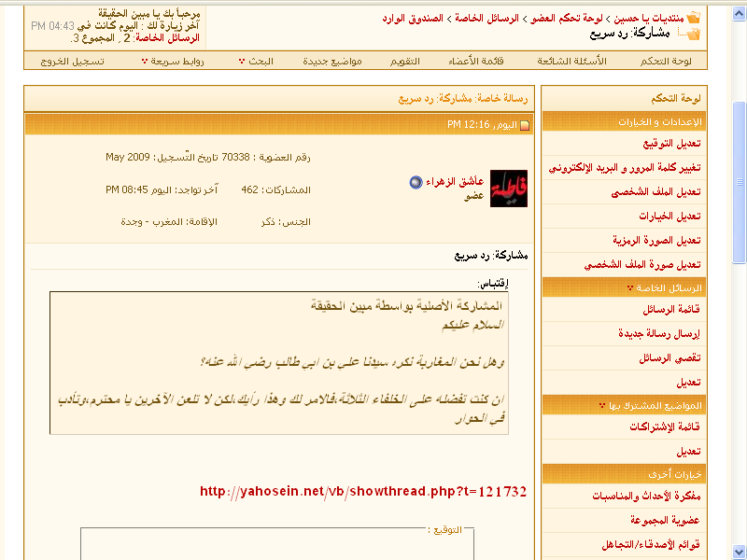The width and height of the screenshot is (747, 560).
Task: Open the البحث dropdown in the navbar
Action: (242, 62)
